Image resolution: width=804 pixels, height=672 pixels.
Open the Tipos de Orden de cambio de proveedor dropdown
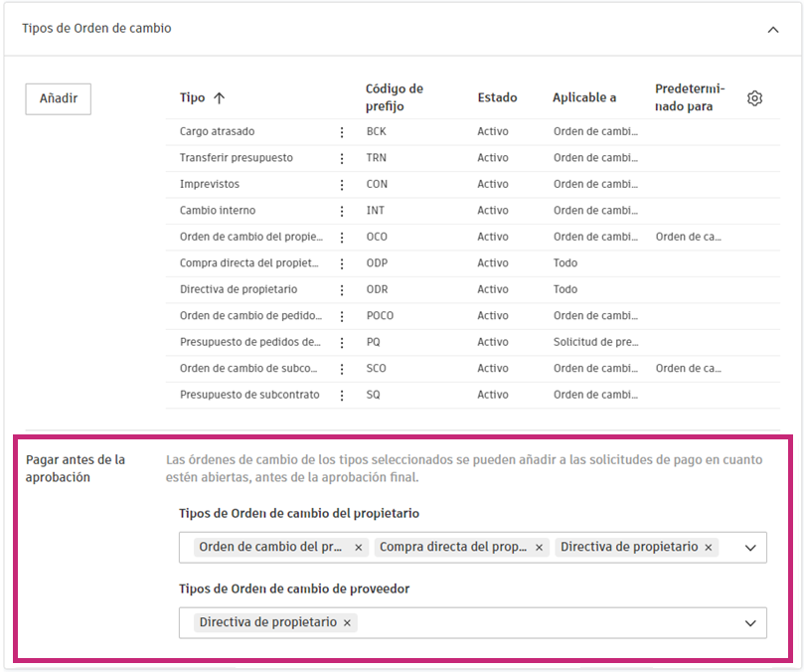(x=750, y=623)
